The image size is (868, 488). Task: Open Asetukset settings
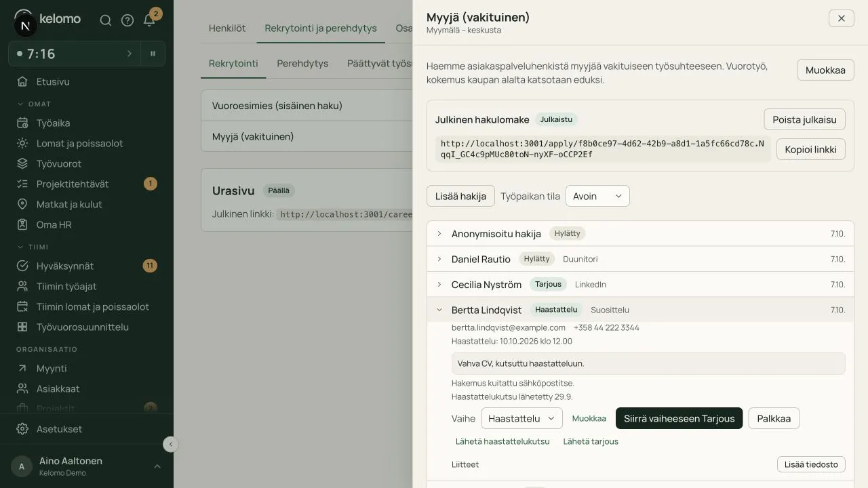tap(87, 428)
